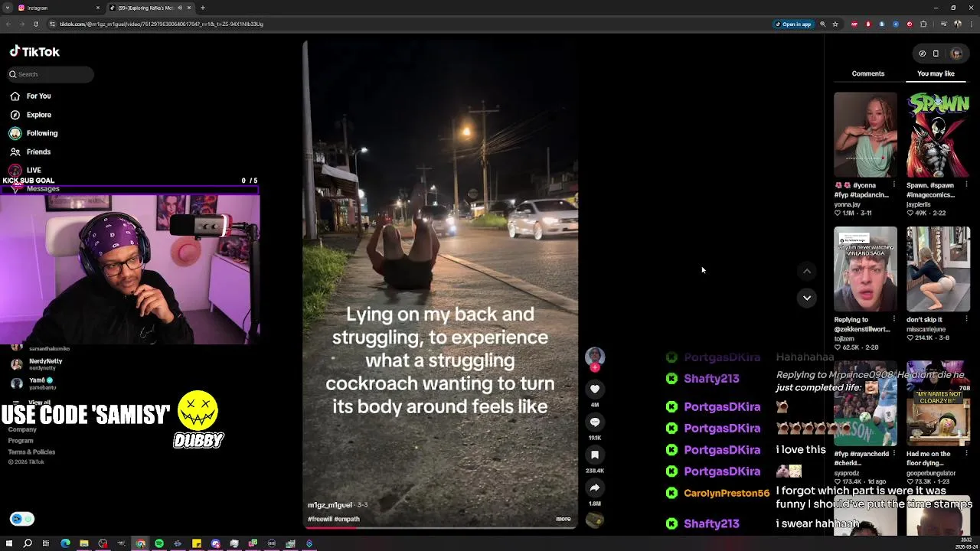Image resolution: width=980 pixels, height=551 pixels.
Task: Open the LIVE section
Action: [x=26, y=170]
